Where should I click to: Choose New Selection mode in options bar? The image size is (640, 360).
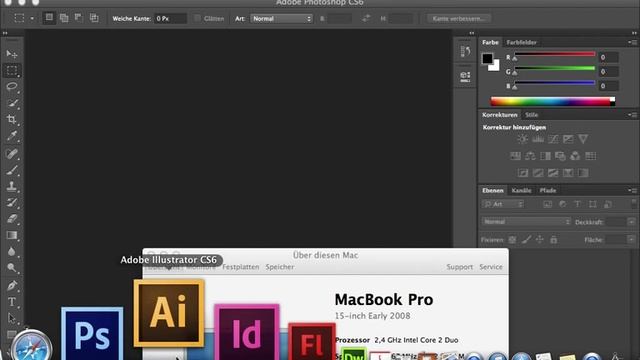click(x=49, y=18)
